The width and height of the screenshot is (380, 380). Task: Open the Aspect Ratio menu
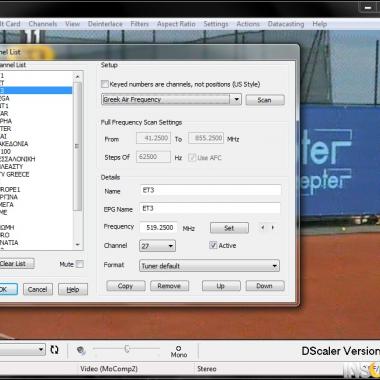(x=176, y=24)
